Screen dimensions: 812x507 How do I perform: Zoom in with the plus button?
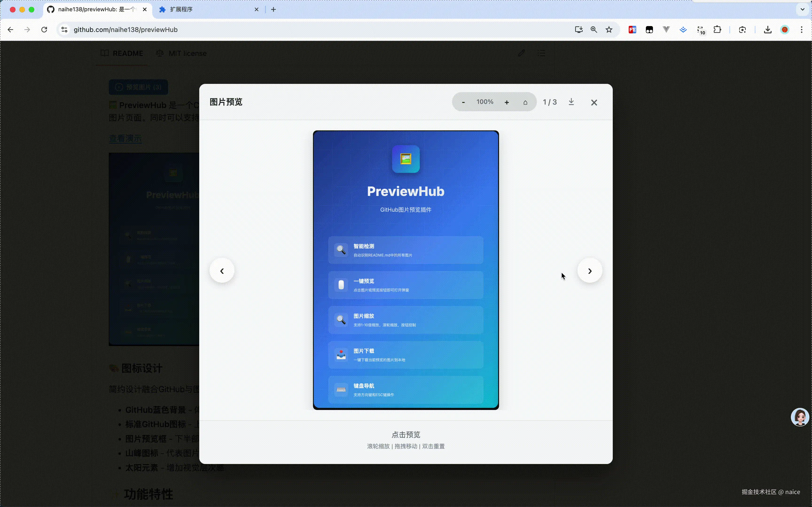507,102
